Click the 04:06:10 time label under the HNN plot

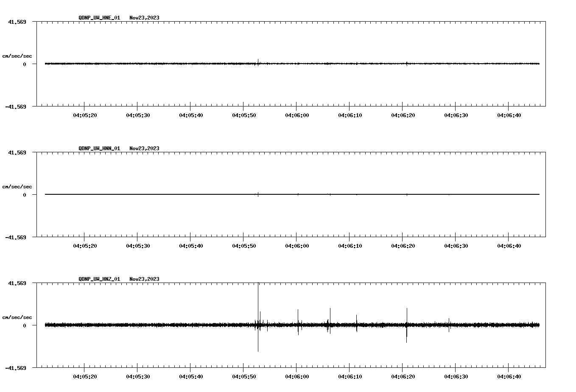pyautogui.click(x=350, y=246)
